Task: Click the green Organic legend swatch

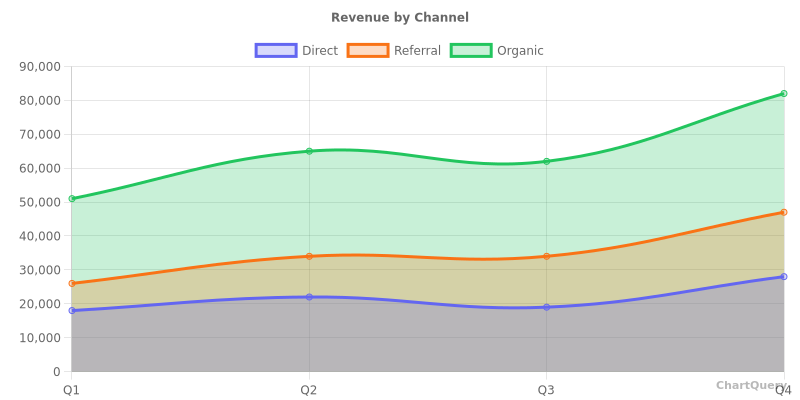Action: tap(471, 51)
